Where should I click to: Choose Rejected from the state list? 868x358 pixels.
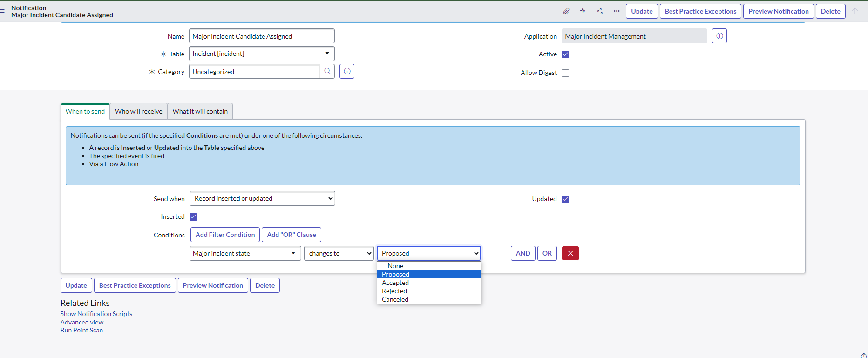point(429,291)
